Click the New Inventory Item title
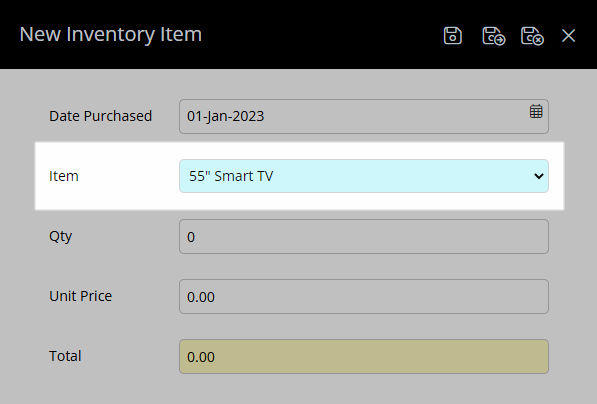Viewport: 597px width, 404px height. point(110,34)
